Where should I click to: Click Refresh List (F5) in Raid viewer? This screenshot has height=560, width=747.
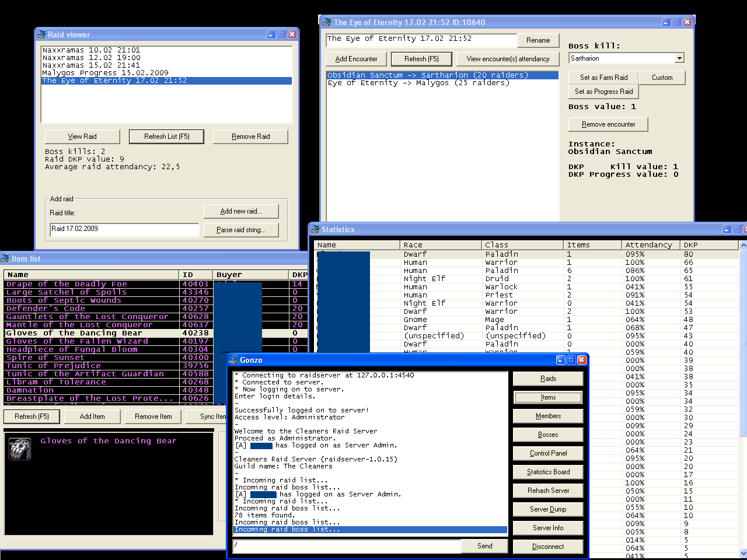pyautogui.click(x=167, y=136)
